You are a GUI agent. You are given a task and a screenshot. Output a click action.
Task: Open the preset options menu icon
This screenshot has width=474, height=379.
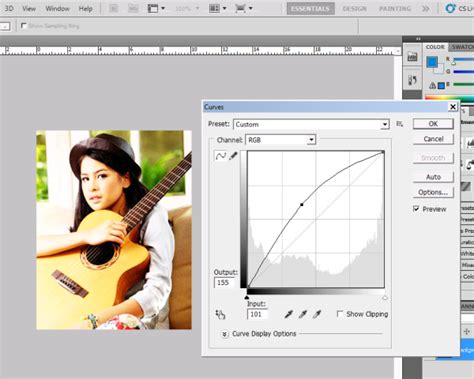[x=399, y=124]
